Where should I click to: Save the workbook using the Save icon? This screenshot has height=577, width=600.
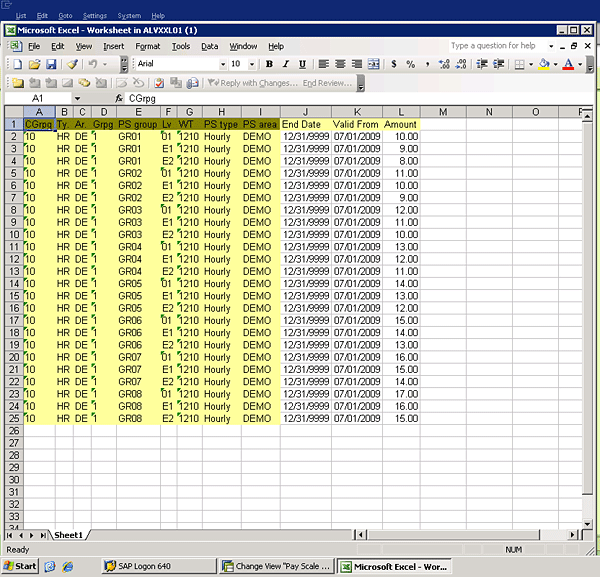click(x=49, y=64)
